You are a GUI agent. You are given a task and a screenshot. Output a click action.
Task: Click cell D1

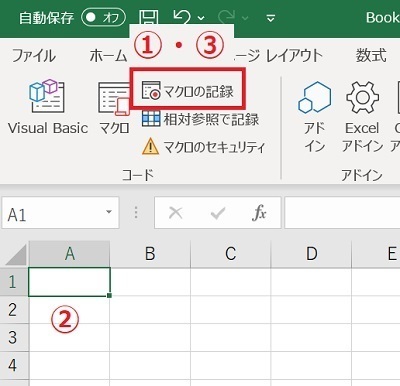pyautogui.click(x=311, y=282)
